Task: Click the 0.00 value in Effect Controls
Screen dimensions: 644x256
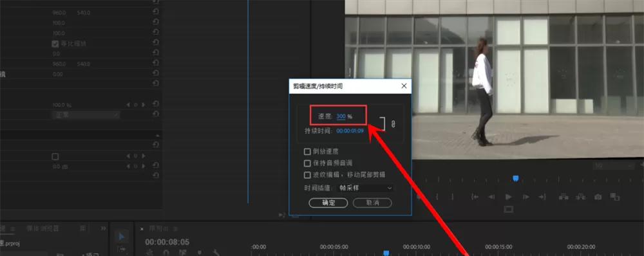Action: 57,74
